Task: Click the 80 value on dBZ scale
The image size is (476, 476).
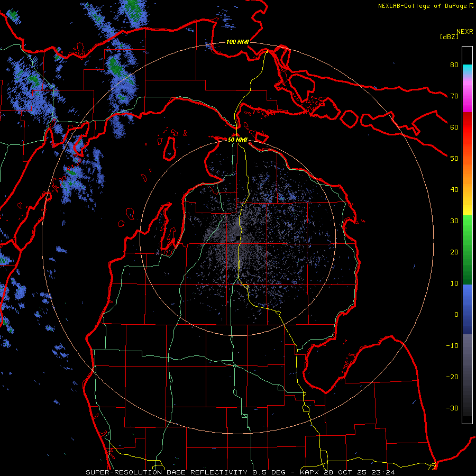Action: click(454, 65)
